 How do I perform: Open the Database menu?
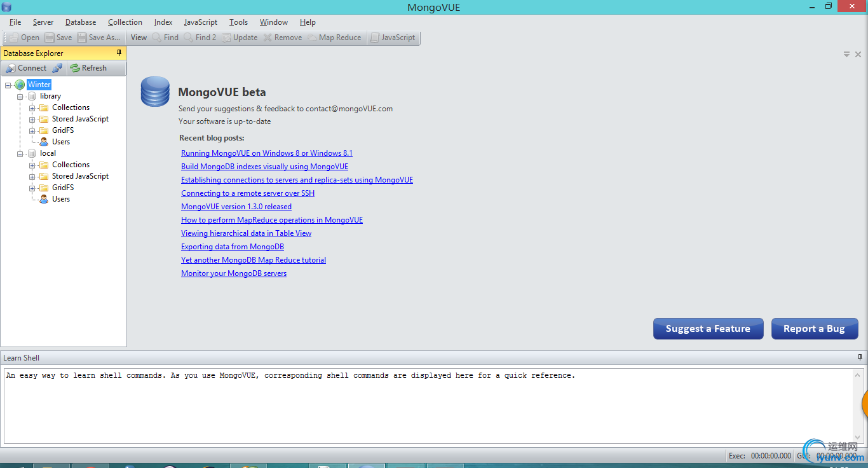click(x=81, y=22)
